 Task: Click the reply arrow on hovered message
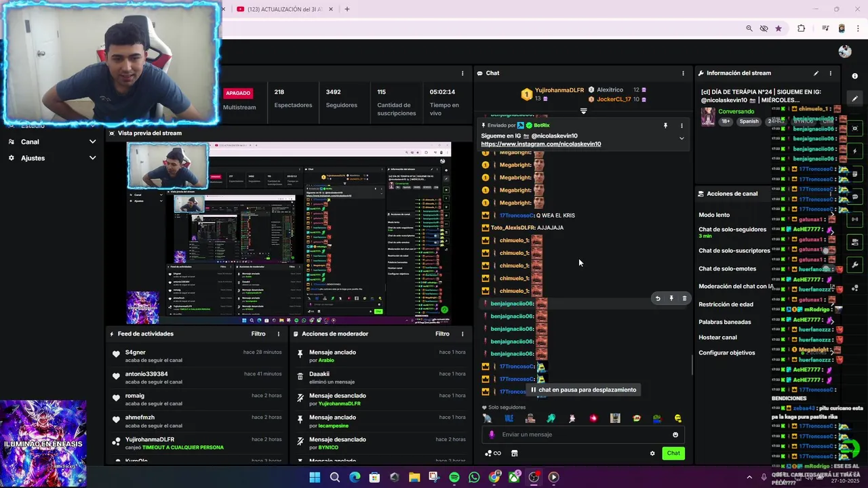point(657,298)
